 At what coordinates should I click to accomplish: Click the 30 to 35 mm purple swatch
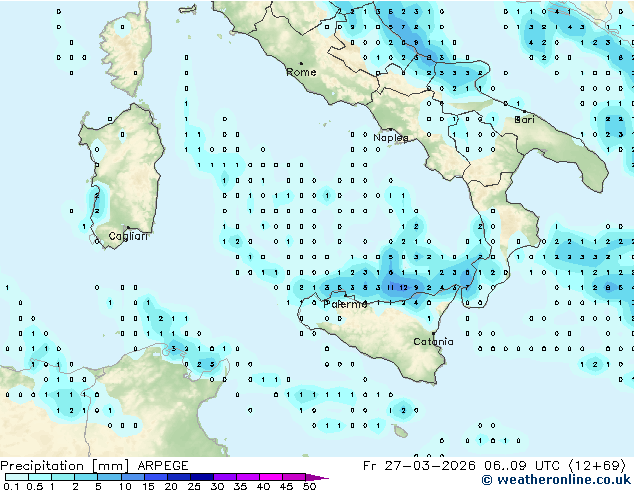click(225, 477)
